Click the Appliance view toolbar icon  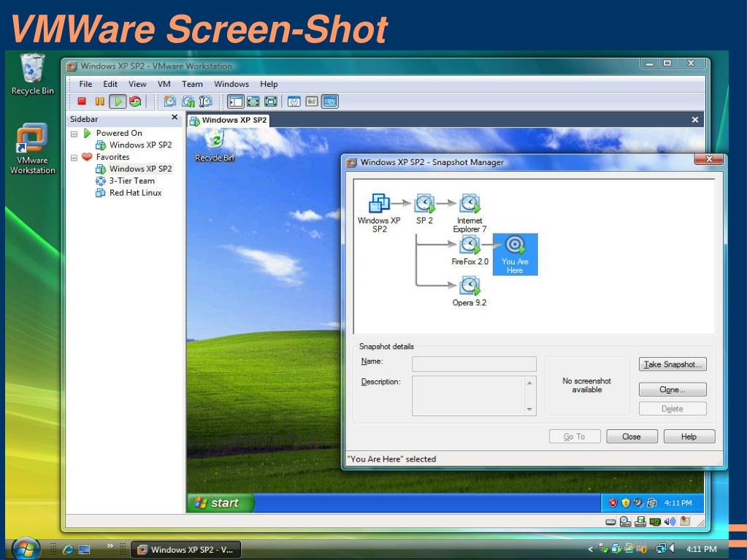click(312, 101)
